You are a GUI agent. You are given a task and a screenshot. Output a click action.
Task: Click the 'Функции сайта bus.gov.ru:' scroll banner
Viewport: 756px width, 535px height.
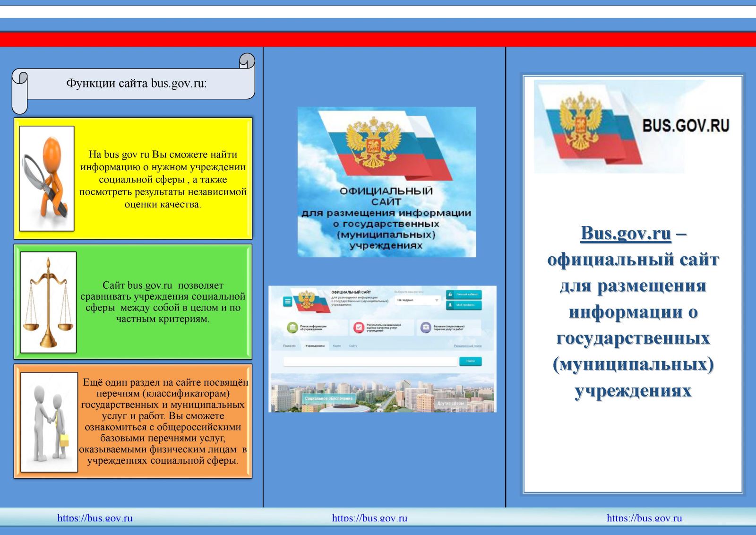133,84
